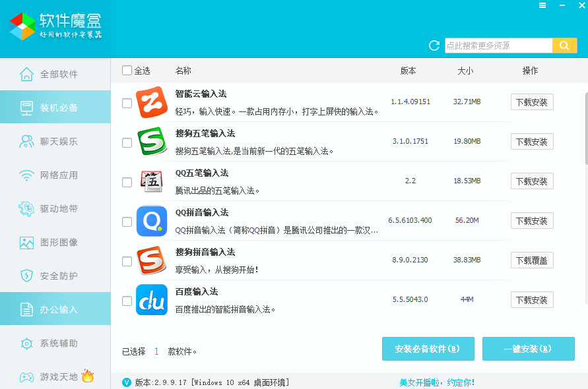
Task: Click the 智能云输入法 app icon
Action: click(152, 102)
